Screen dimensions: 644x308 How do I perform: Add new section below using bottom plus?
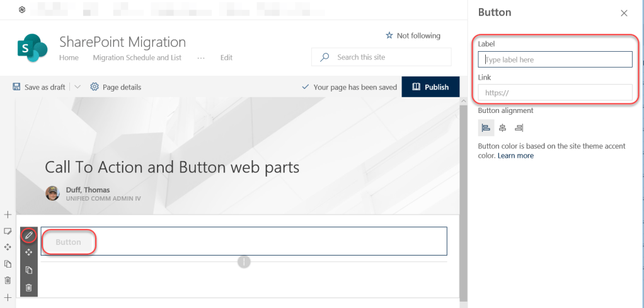tap(8, 297)
